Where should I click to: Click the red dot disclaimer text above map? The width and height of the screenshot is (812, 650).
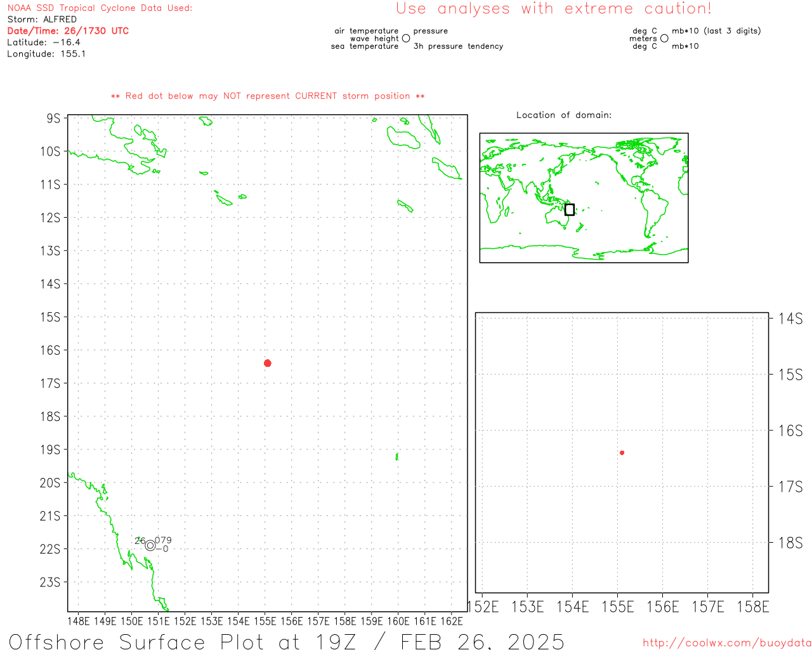pos(268,96)
